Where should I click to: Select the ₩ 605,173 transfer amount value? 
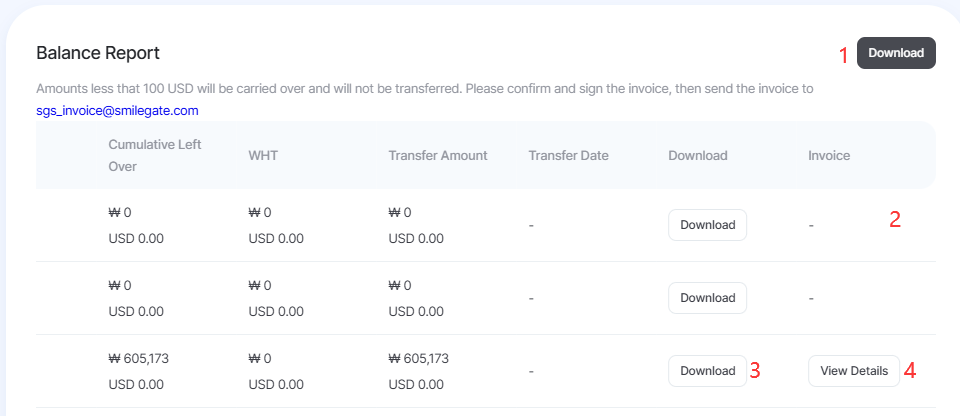pyautogui.click(x=419, y=358)
